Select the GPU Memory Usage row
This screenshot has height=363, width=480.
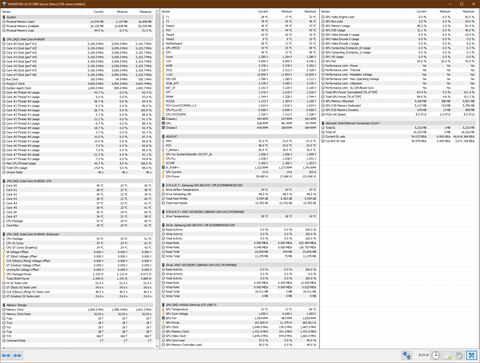pos(399,26)
